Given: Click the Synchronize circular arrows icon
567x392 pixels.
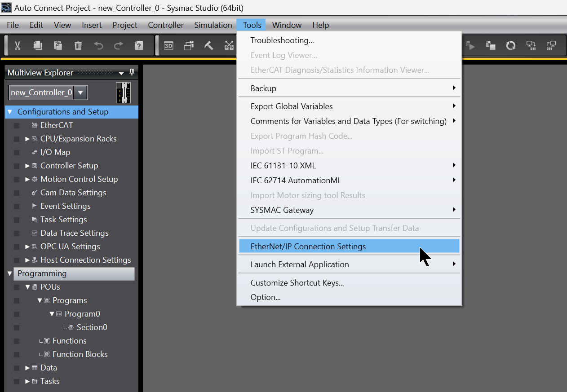Looking at the screenshot, I should pos(511,45).
